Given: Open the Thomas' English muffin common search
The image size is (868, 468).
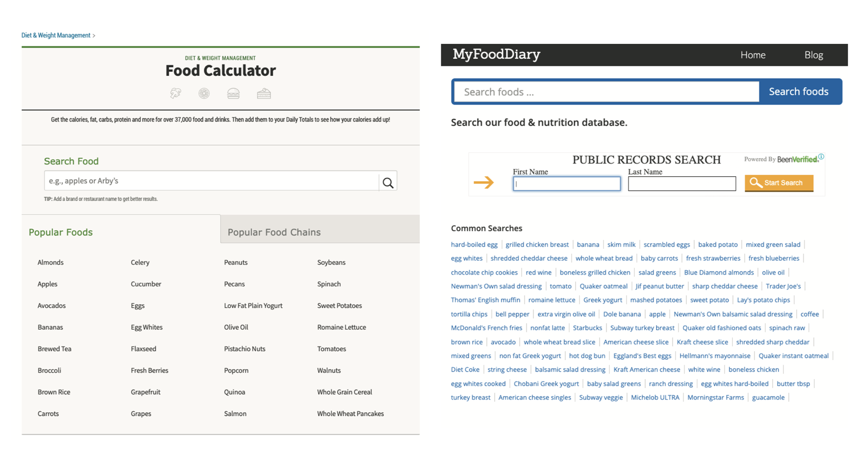Looking at the screenshot, I should click(x=486, y=300).
